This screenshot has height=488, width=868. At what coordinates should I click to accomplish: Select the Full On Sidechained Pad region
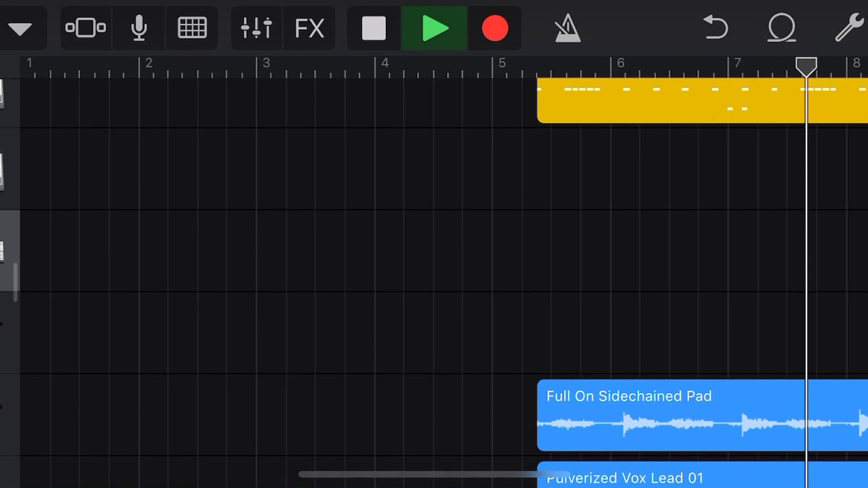(703, 415)
